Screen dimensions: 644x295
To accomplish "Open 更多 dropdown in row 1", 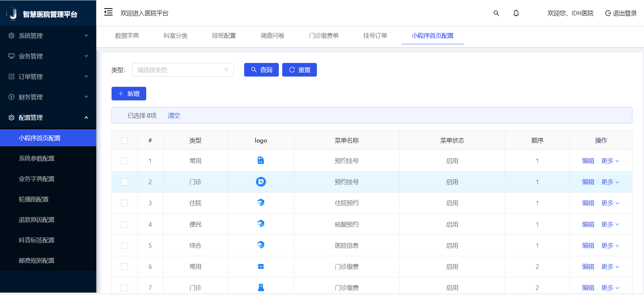I will point(610,161).
